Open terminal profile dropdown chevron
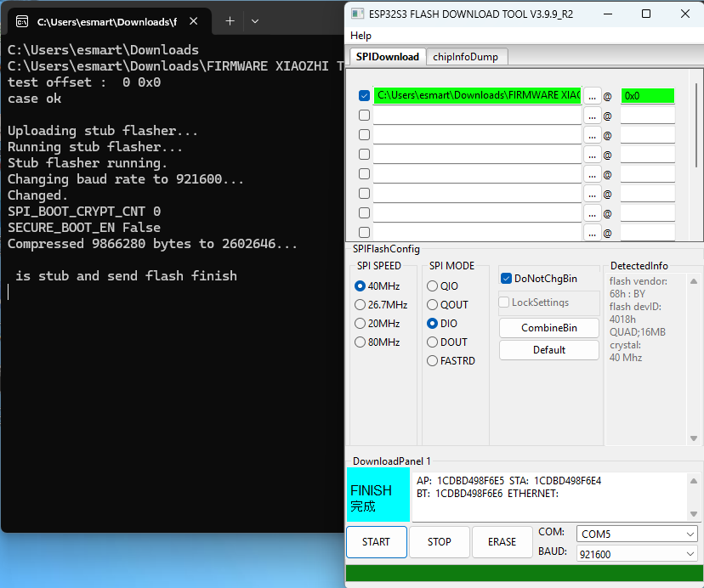This screenshot has height=588, width=704. click(255, 21)
